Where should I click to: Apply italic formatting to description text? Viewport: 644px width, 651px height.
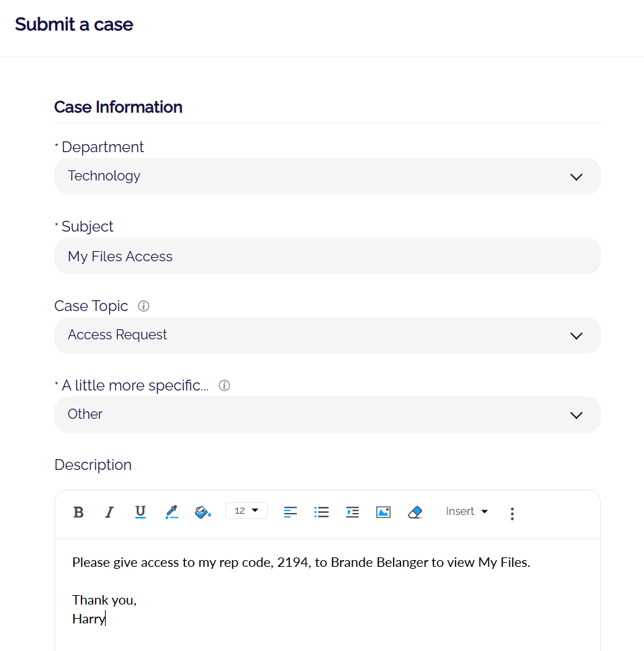click(109, 512)
